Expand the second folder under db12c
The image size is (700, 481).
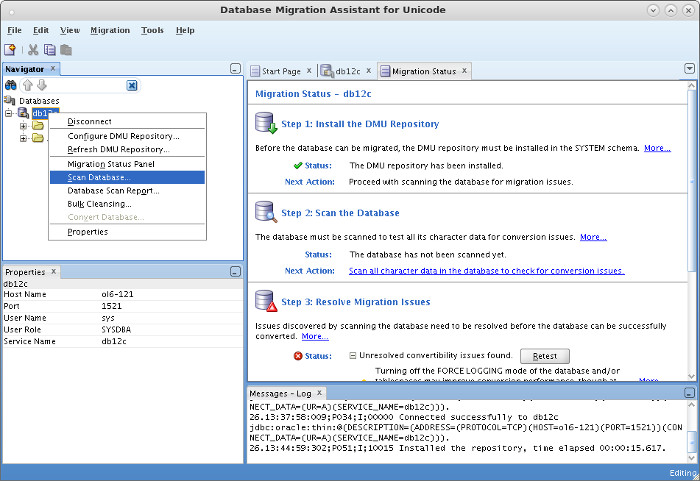click(23, 138)
